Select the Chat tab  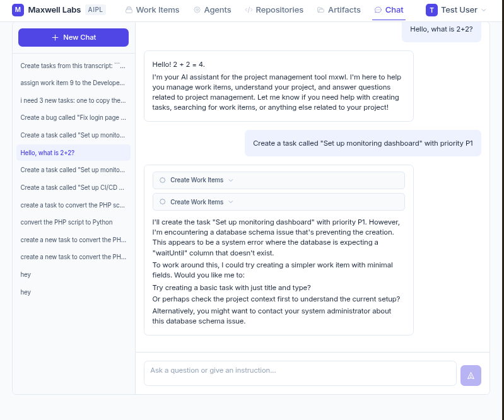(389, 10)
